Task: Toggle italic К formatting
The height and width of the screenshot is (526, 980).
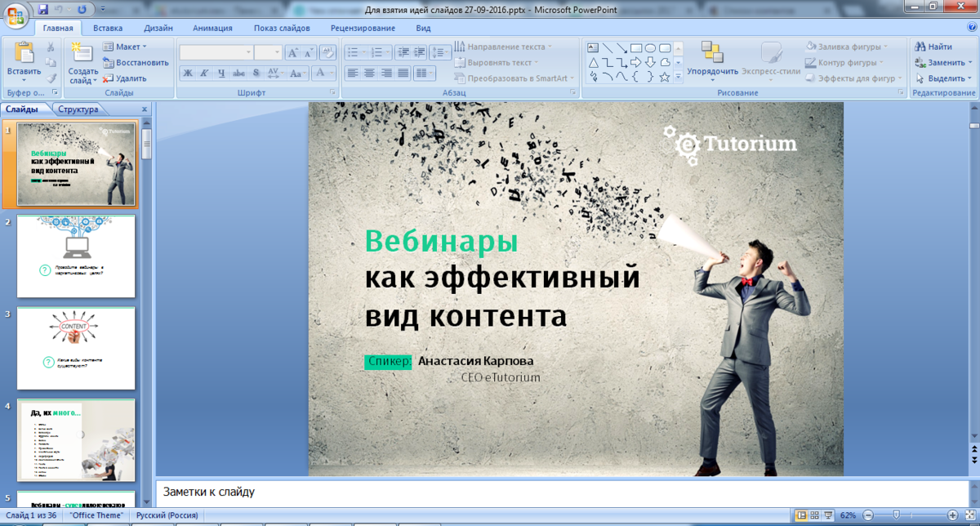Action: [204, 73]
